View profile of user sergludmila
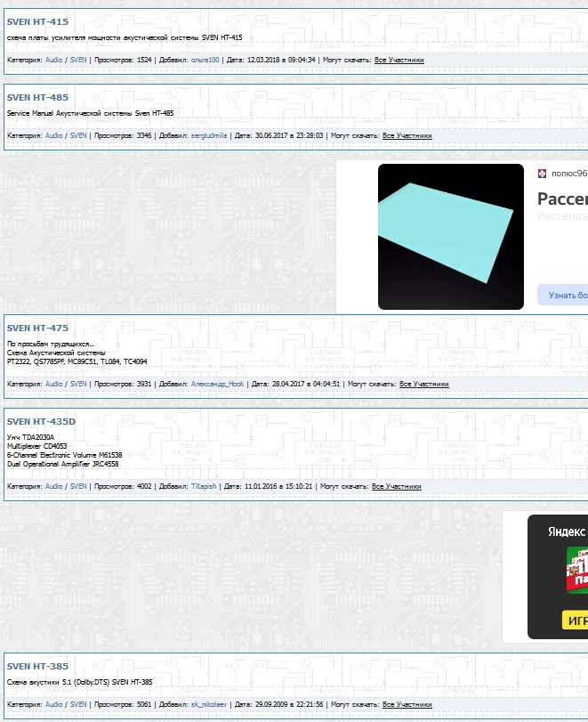 (x=209, y=136)
